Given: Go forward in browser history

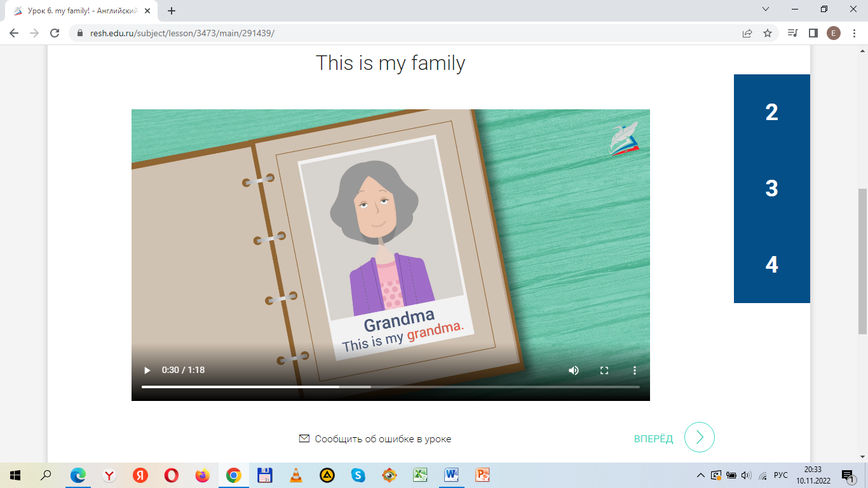Looking at the screenshot, I should (34, 33).
